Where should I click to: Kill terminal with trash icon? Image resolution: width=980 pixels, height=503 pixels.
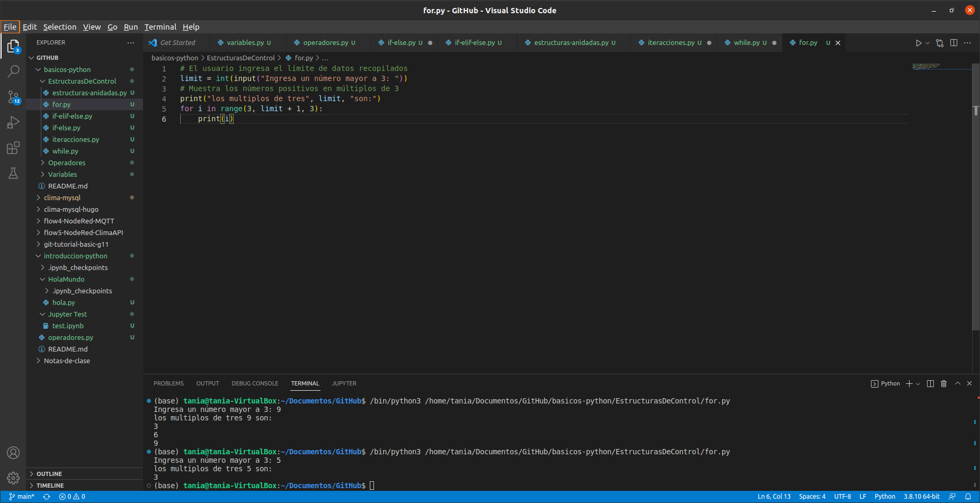943,383
